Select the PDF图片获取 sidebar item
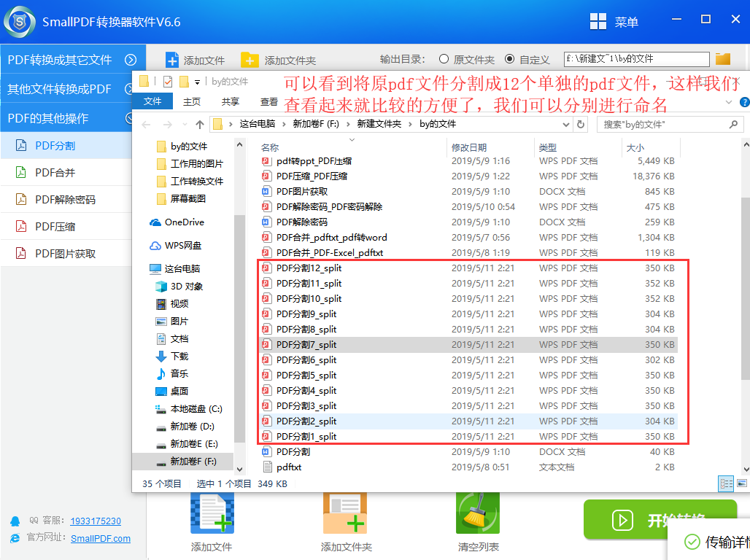This screenshot has height=560, width=750. 66,254
